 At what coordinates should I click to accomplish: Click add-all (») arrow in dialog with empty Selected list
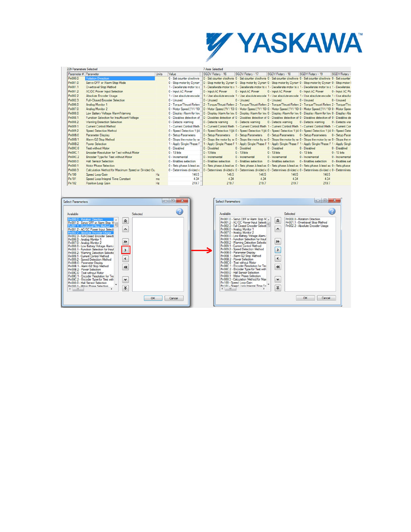coord(125,242)
